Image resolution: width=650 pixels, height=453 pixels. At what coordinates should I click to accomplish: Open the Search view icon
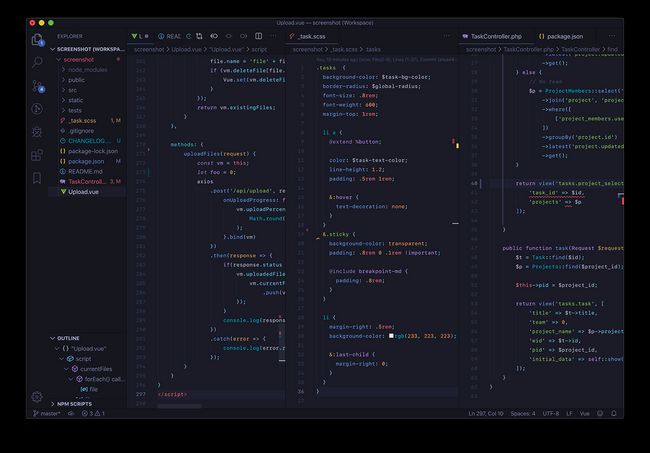click(x=38, y=63)
